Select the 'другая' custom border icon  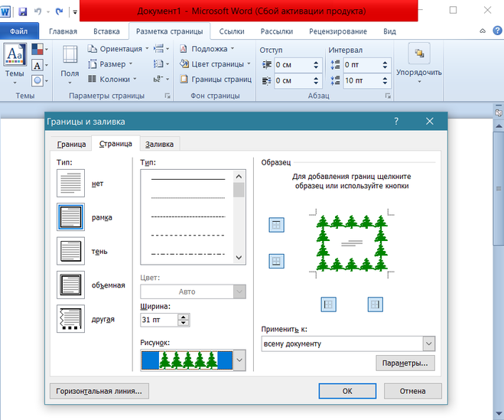71,319
